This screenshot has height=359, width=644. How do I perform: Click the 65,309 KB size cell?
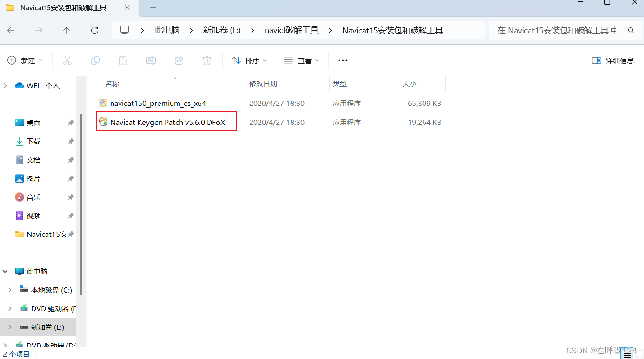[425, 103]
